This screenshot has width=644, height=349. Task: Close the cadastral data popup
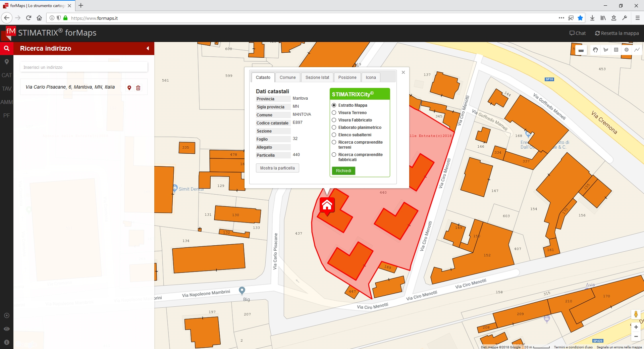click(403, 72)
